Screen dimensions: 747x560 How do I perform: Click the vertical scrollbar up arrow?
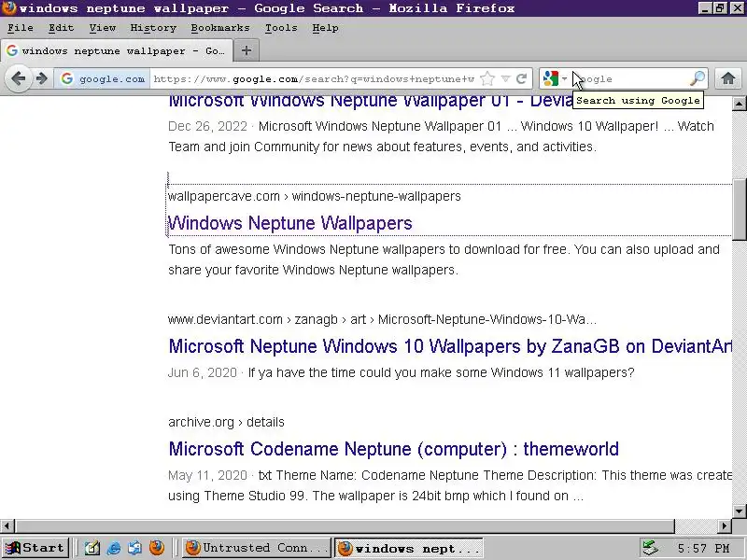[x=740, y=104]
